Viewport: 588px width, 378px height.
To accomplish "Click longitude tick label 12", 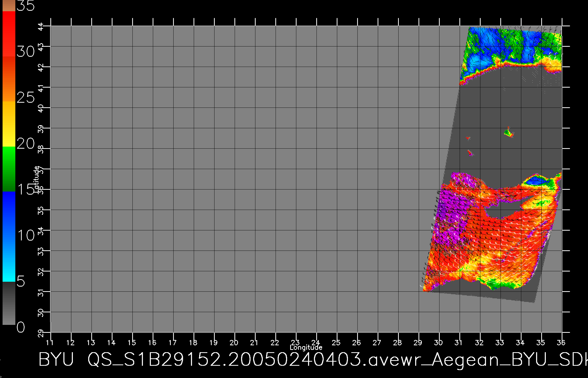I will coord(70,342).
